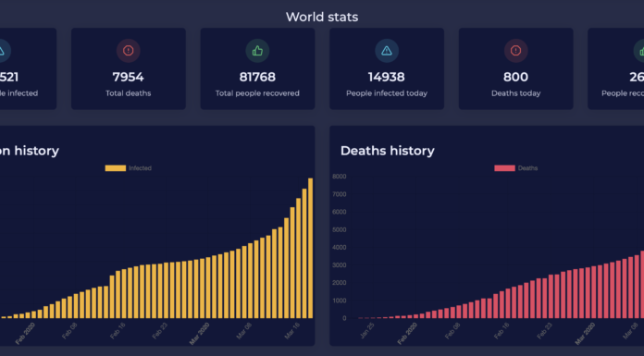Click the 4000 axis label in deaths chart

click(340, 248)
